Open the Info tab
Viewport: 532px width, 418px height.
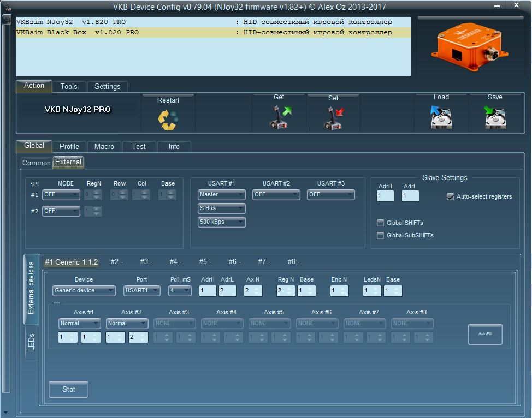coord(174,146)
